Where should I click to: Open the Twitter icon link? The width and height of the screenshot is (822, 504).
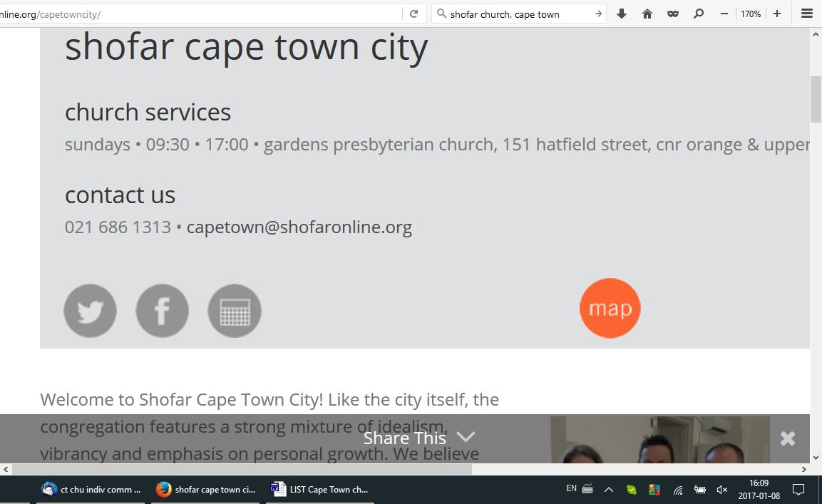(90, 311)
